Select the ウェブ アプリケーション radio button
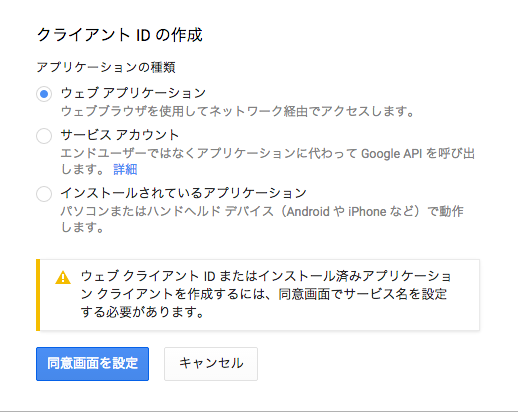The width and height of the screenshot is (518, 412). (44, 94)
